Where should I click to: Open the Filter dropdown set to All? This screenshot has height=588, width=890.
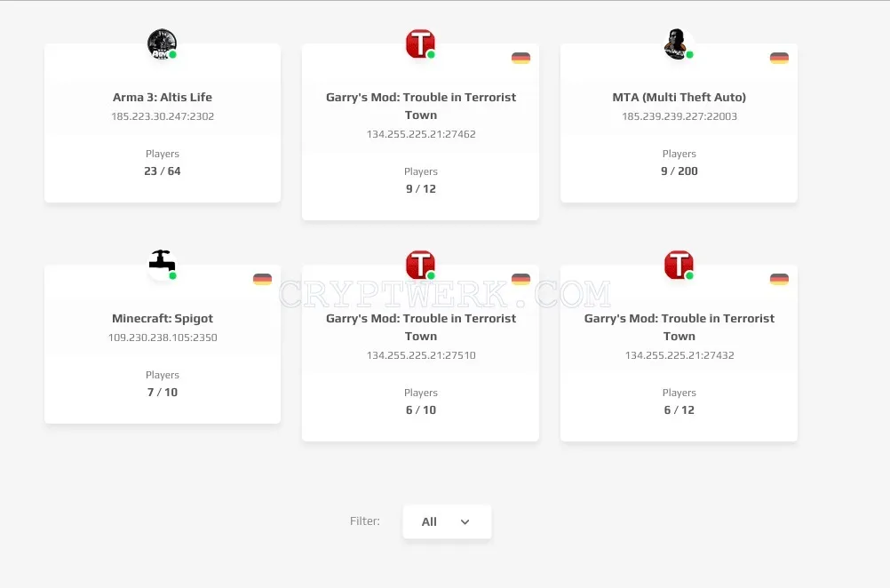point(447,521)
